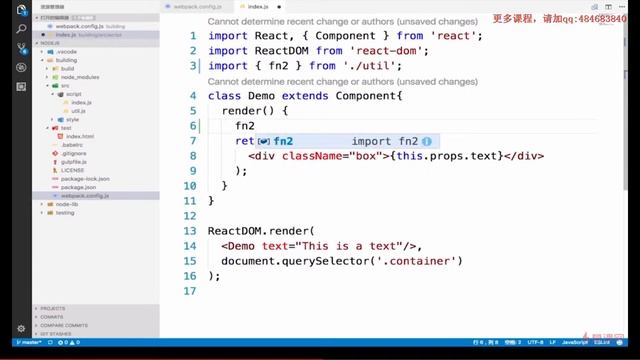This screenshot has height=360, width=640.
Task: Collapse the script folder
Action: pyautogui.click(x=96, y=94)
